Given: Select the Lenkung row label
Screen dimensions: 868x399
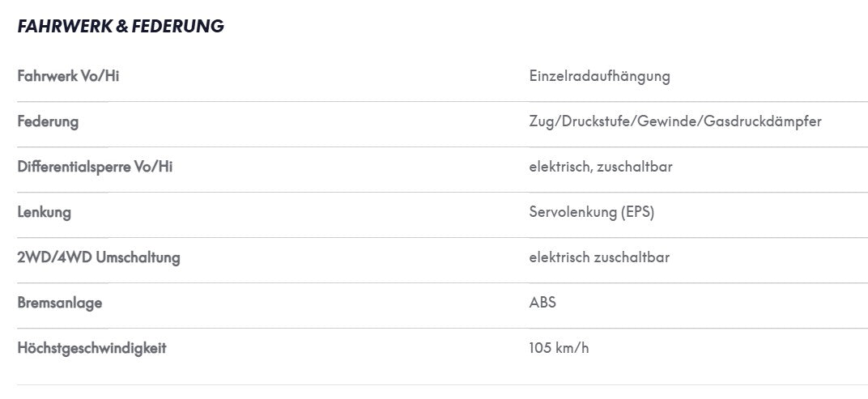Looking at the screenshot, I should coord(45,212).
